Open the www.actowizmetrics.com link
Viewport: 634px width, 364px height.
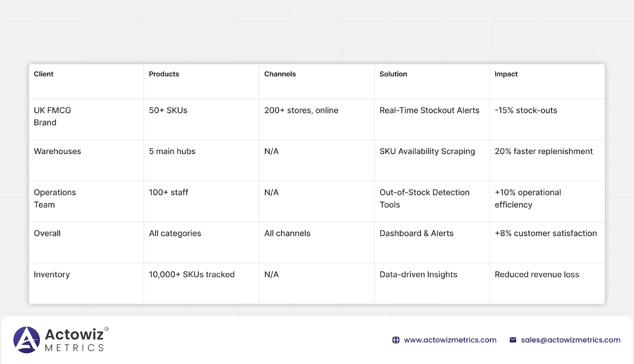point(450,340)
